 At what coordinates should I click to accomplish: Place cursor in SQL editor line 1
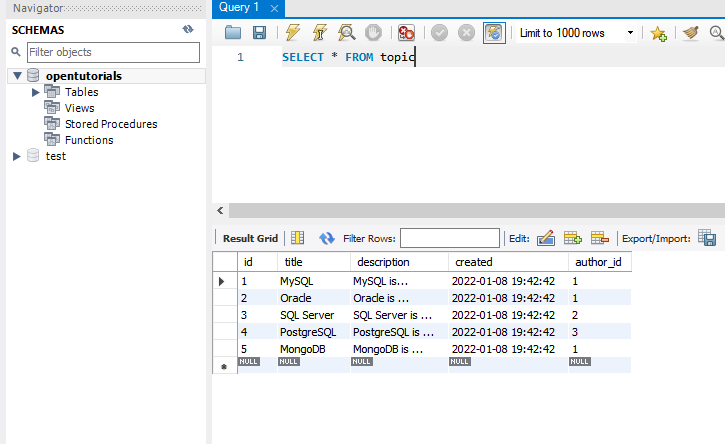(503, 57)
